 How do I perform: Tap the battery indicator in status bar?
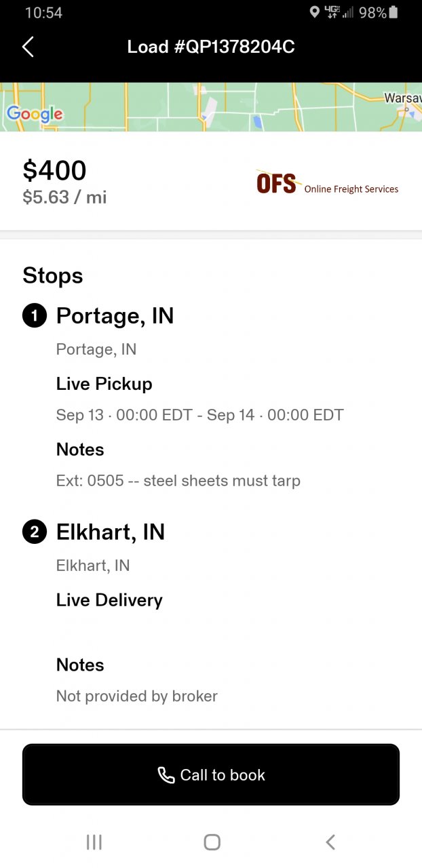click(x=394, y=12)
